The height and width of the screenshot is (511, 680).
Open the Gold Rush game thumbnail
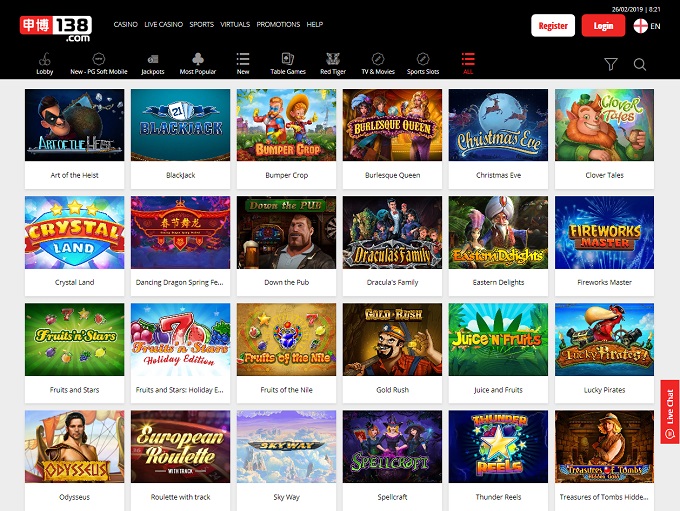(x=392, y=340)
